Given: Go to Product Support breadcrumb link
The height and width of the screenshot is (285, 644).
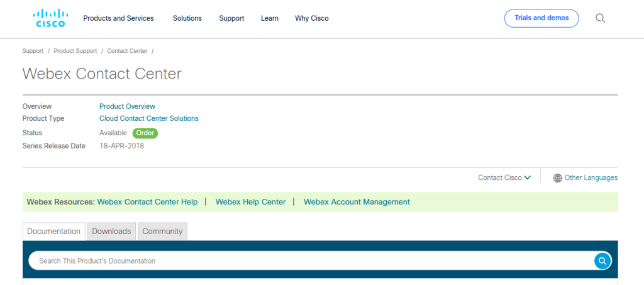Looking at the screenshot, I should click(75, 51).
